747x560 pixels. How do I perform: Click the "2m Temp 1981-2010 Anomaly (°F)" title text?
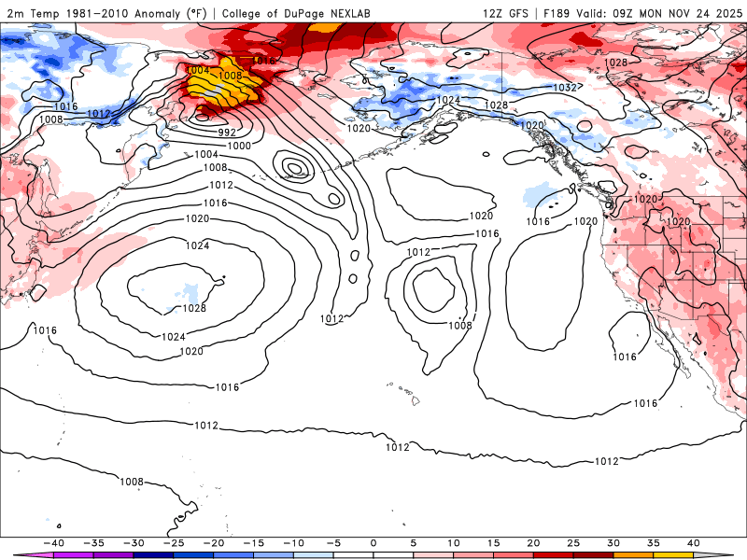tap(107, 13)
